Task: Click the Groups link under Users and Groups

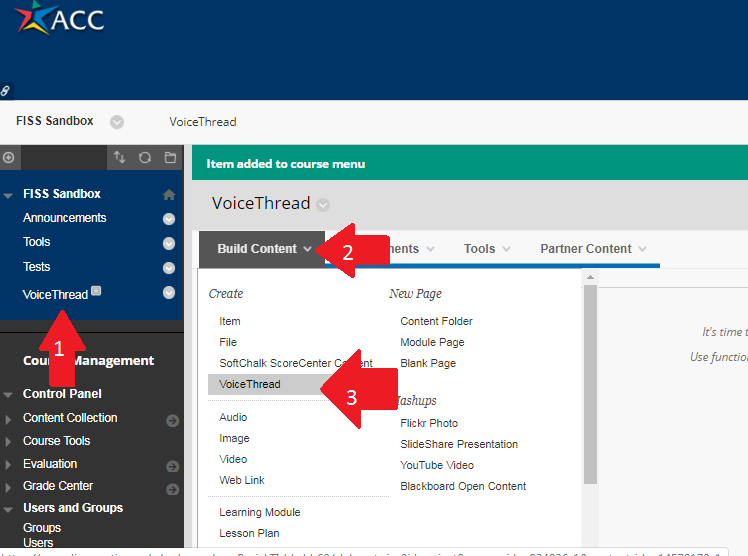Action: coord(42,528)
